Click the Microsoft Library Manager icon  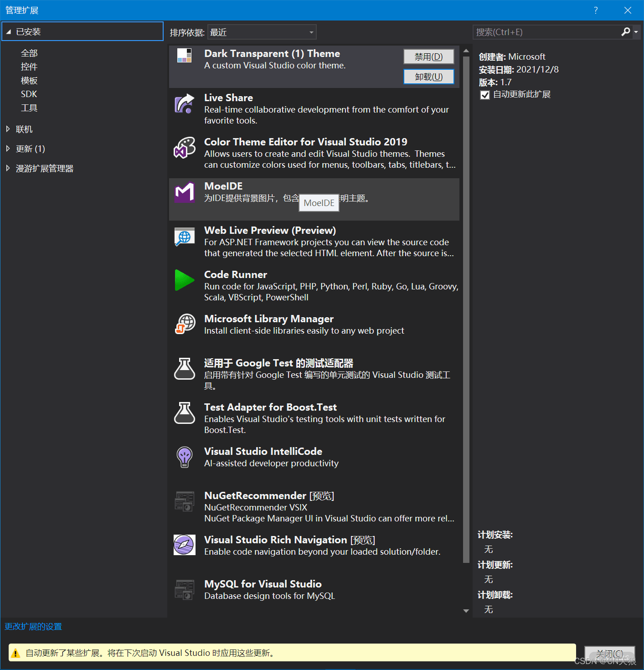pos(185,324)
